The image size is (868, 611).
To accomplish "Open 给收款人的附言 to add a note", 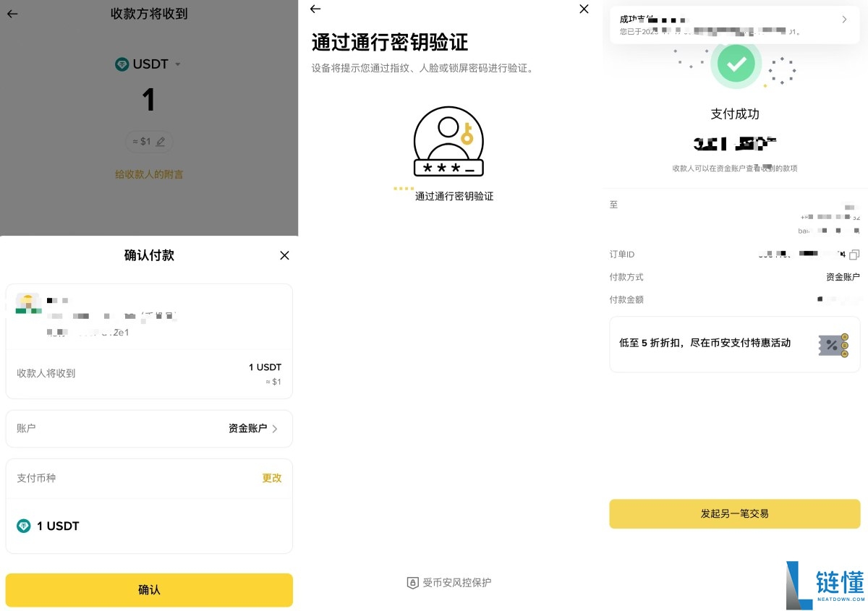I will point(149,174).
